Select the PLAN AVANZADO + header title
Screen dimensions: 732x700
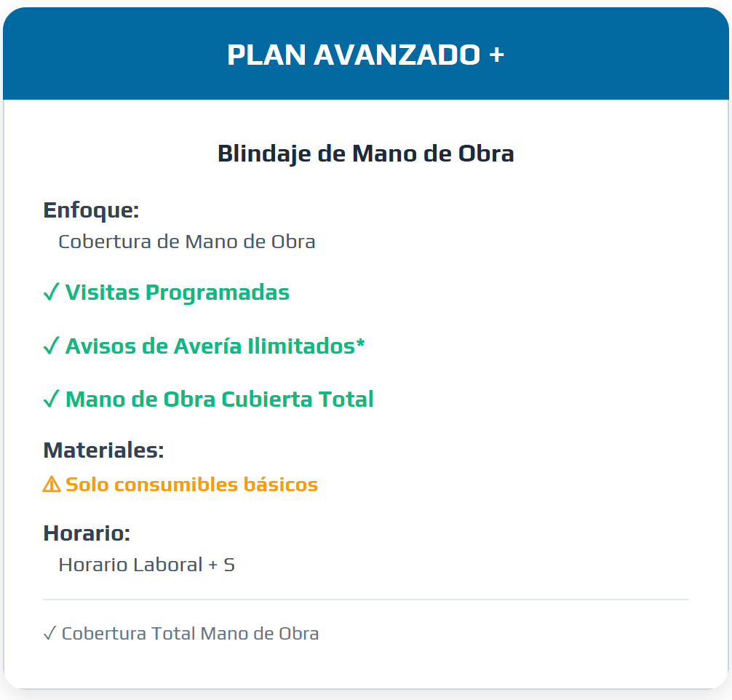tap(365, 55)
